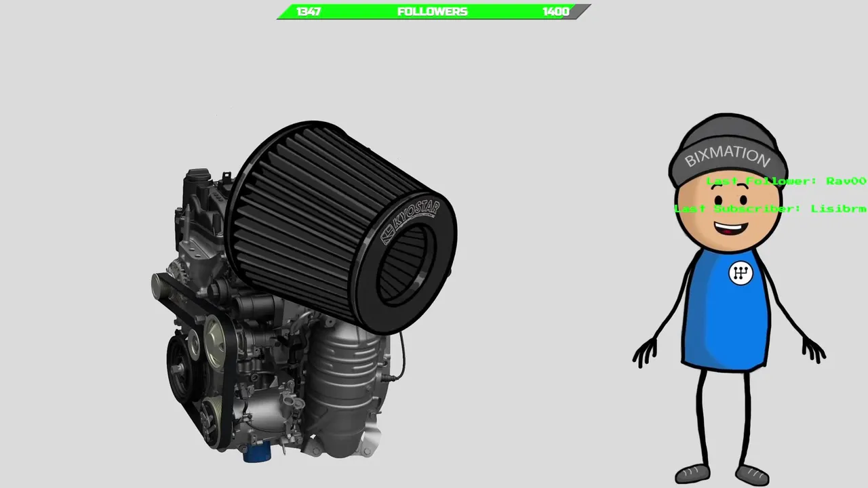The image size is (868, 488).
Task: Click the green followers progress bar
Action: pos(434,12)
